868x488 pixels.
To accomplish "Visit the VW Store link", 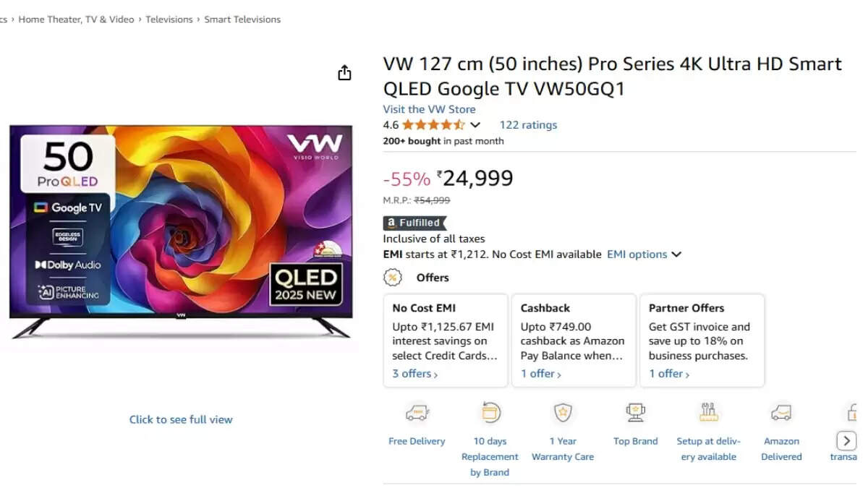I will pos(429,110).
